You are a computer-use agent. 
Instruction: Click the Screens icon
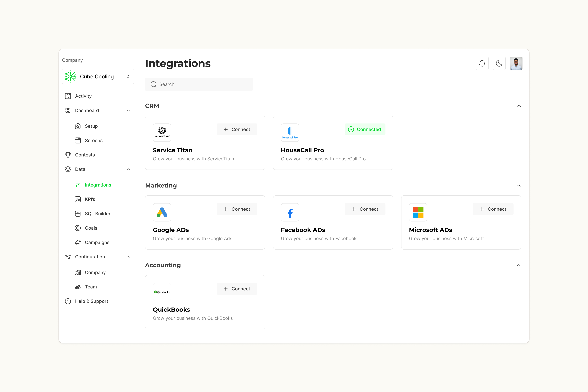tap(78, 140)
